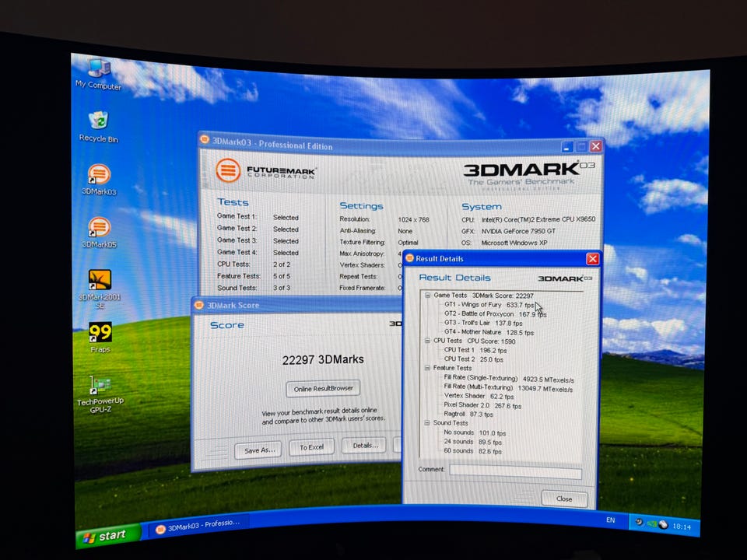The width and height of the screenshot is (747, 560).
Task: Select the CPU Test 1 result row
Action: pos(475,350)
